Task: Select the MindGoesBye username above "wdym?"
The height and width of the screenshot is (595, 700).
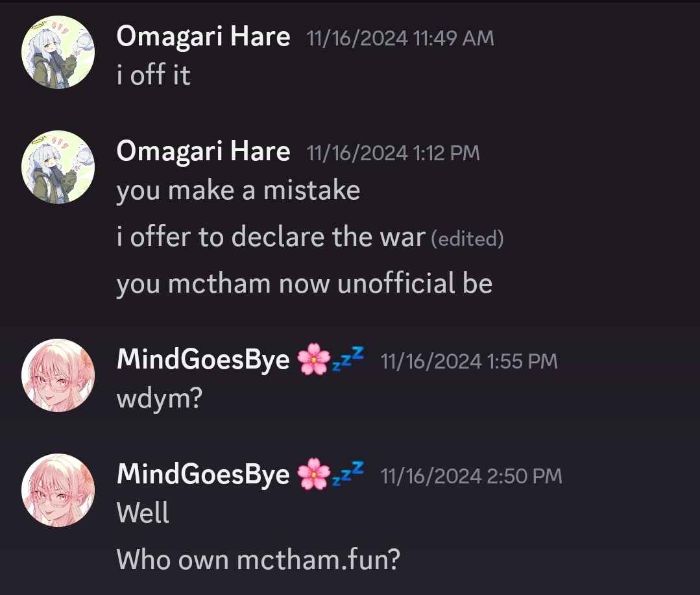Action: (x=203, y=360)
